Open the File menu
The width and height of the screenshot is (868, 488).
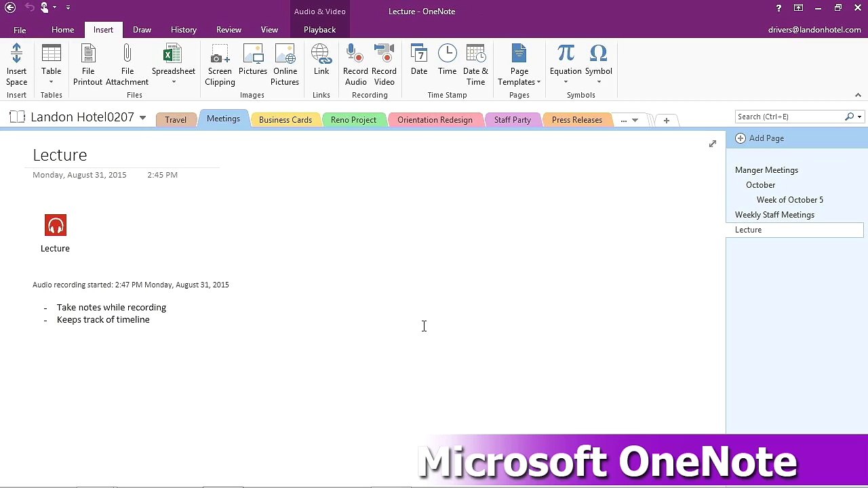(20, 30)
